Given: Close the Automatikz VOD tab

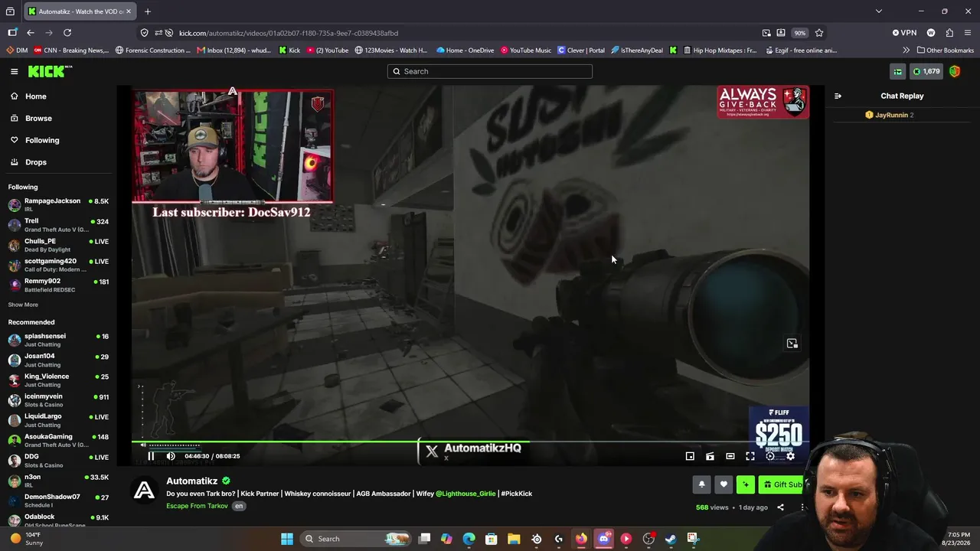Looking at the screenshot, I should point(129,11).
